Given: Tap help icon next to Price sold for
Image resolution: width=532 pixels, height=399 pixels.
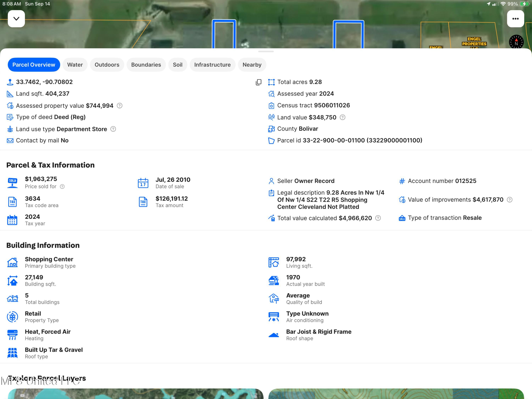Looking at the screenshot, I should click(62, 187).
